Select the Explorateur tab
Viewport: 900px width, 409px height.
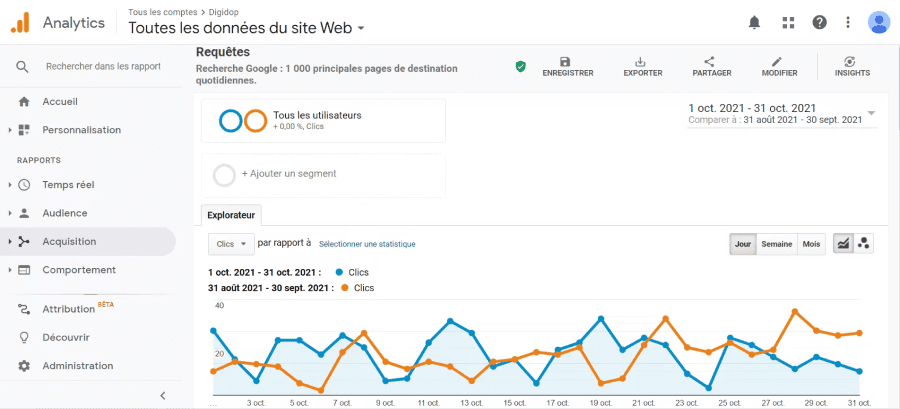point(231,216)
